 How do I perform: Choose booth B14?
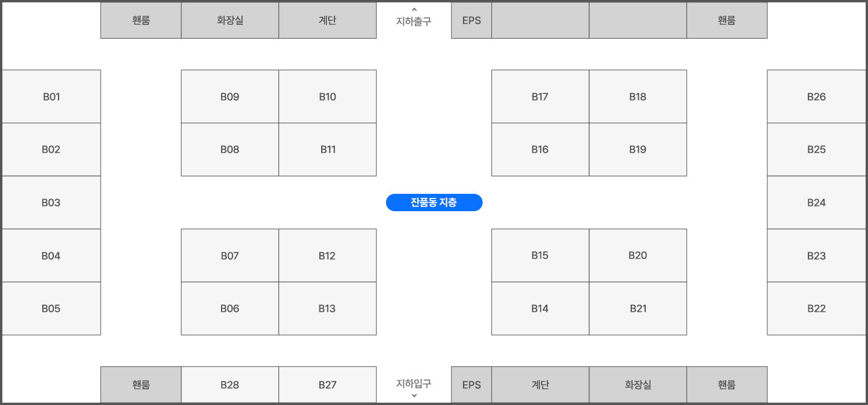pyautogui.click(x=540, y=308)
